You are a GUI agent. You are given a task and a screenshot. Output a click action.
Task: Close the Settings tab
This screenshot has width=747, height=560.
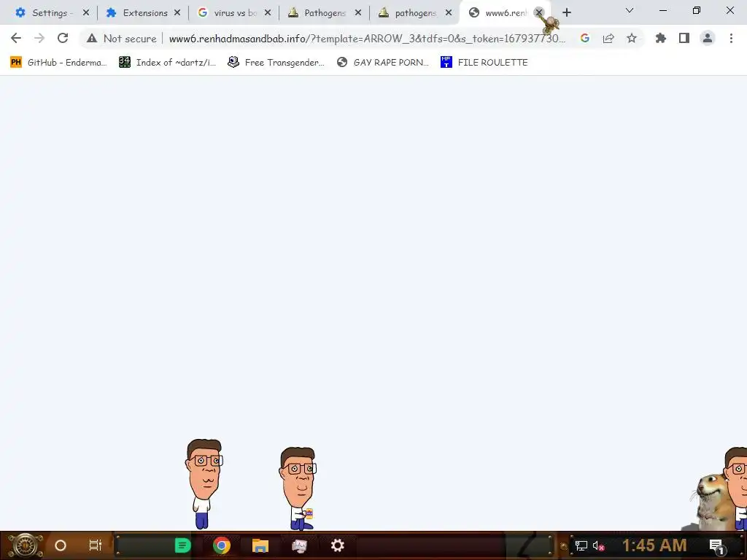point(86,13)
